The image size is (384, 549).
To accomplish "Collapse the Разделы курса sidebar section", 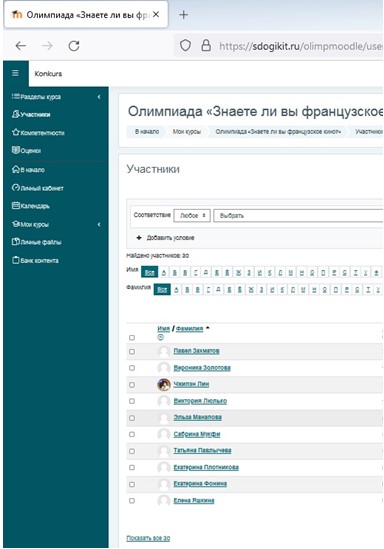I will point(99,97).
